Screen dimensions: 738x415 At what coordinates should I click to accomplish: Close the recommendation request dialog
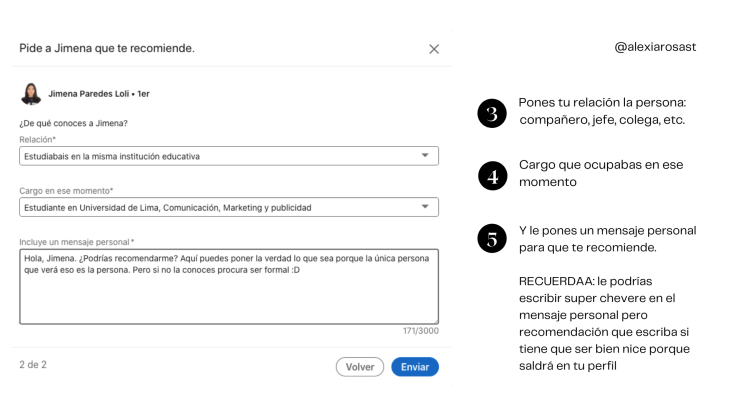click(x=433, y=49)
